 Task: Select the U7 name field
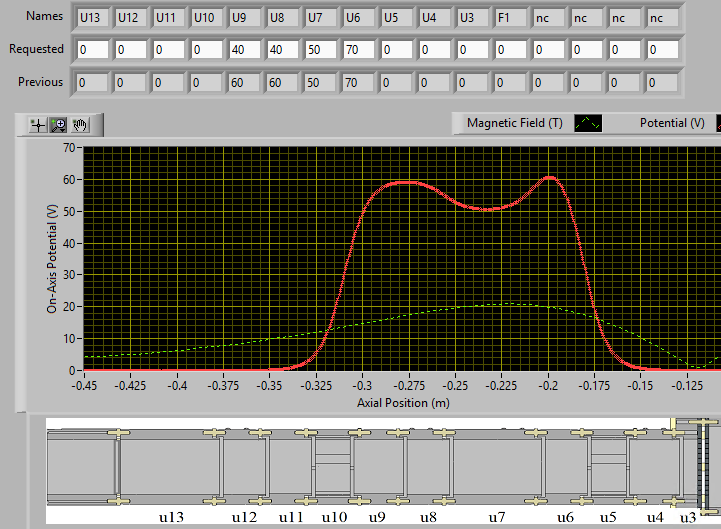[x=321, y=18]
